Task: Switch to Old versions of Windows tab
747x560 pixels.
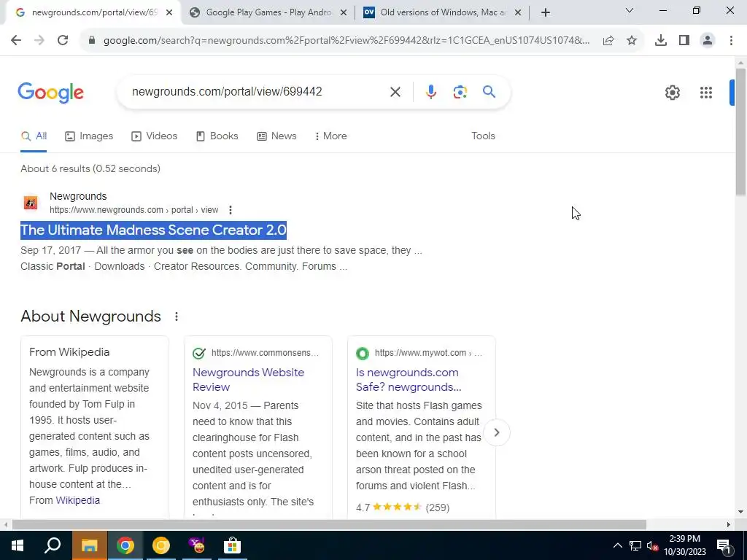Action: click(443, 13)
